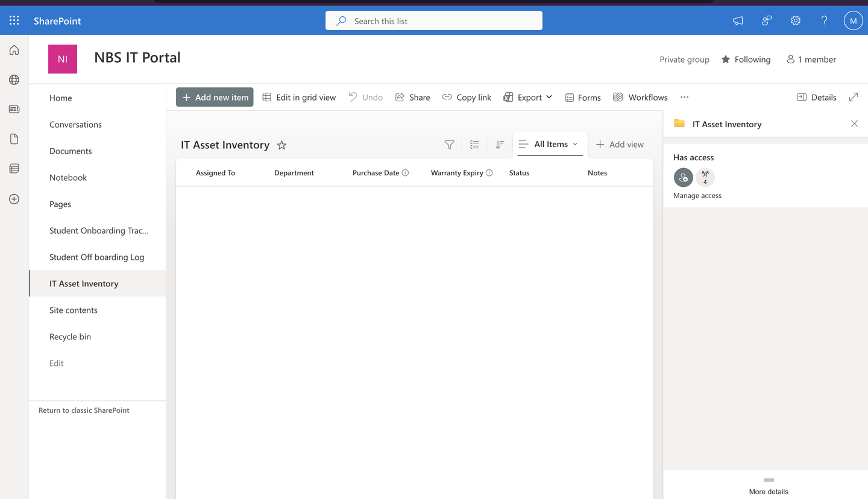The height and width of the screenshot is (499, 868).
Task: Click Copy link command
Action: [x=467, y=97]
